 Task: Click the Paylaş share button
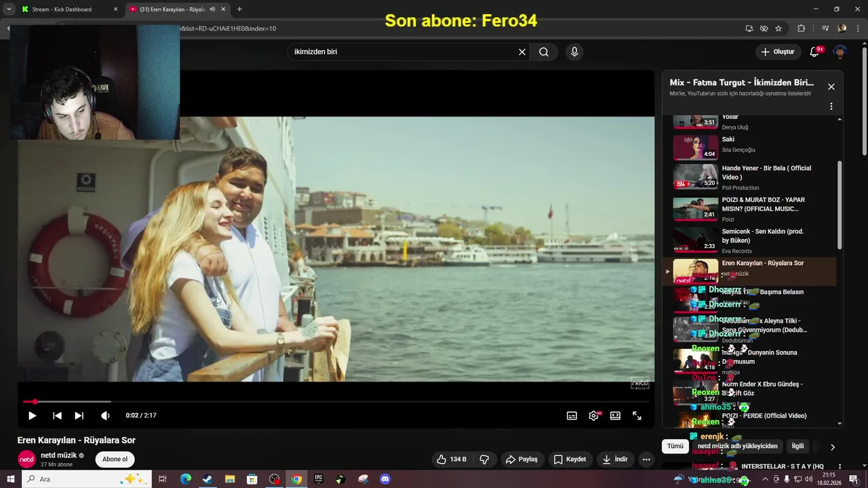pos(521,459)
